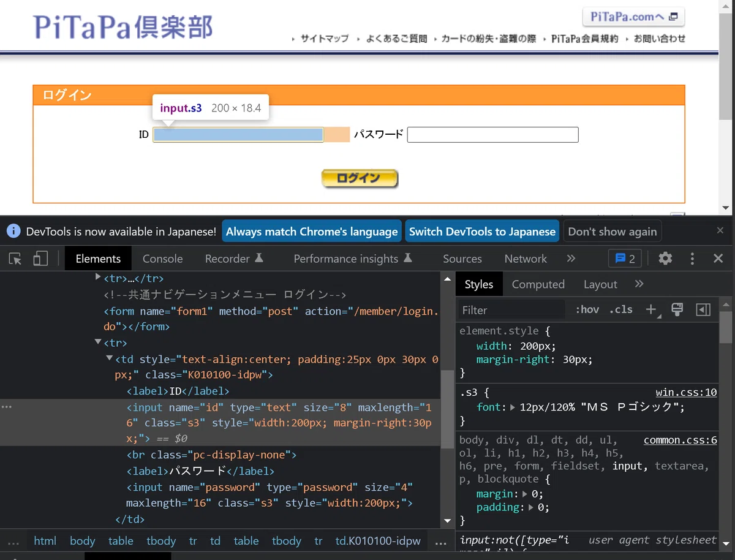Image resolution: width=735 pixels, height=560 pixels.
Task: Select td.K010100-idpw breadcrumb item
Action: pos(378,541)
